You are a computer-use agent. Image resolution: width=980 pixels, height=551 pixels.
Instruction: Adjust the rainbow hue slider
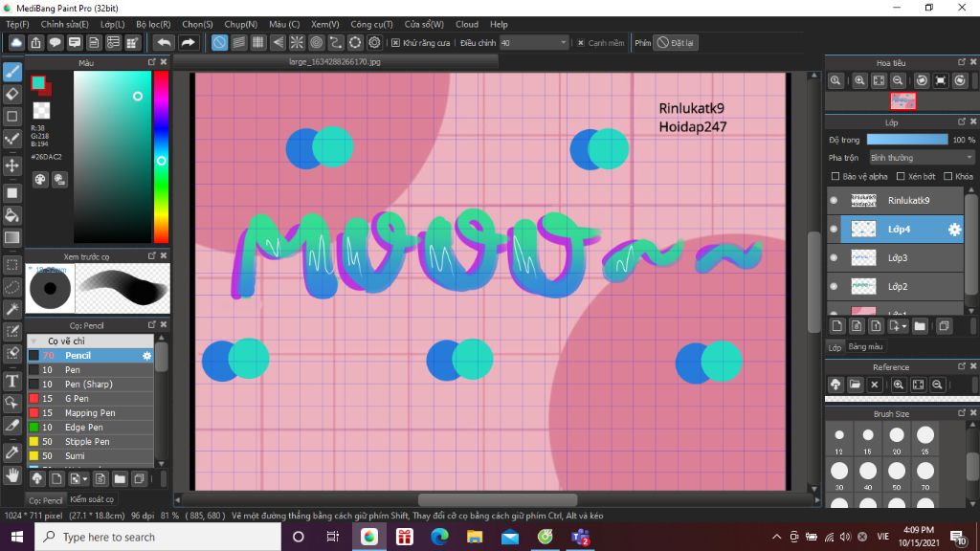point(161,157)
